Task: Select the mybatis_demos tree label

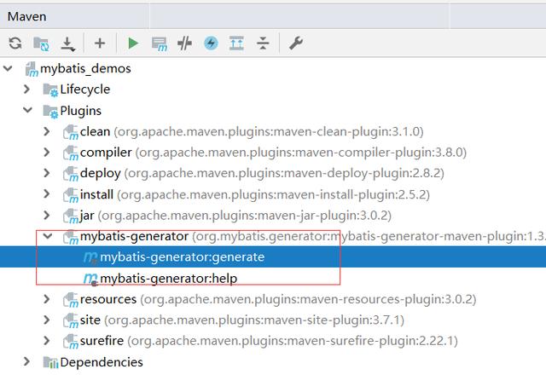Action: [x=85, y=68]
